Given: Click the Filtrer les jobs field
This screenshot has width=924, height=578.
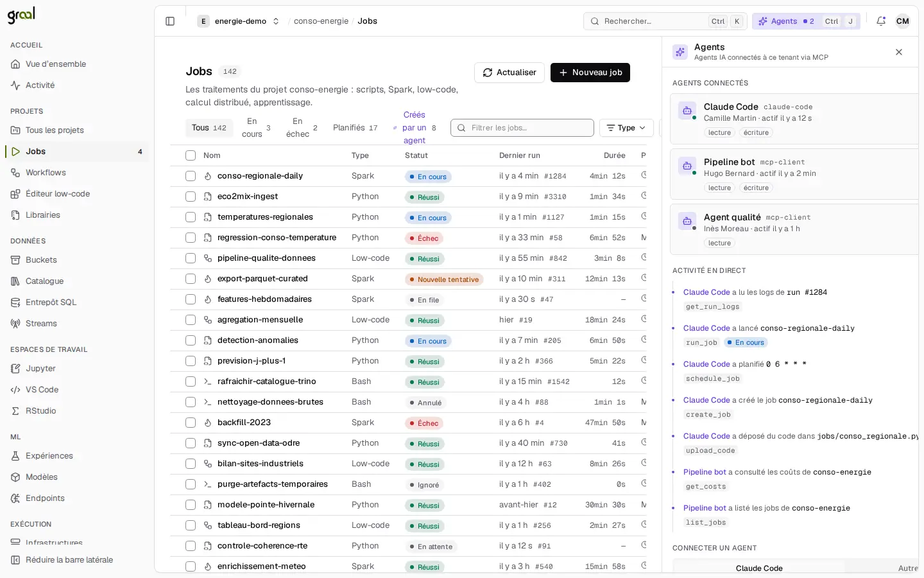Looking at the screenshot, I should point(522,128).
